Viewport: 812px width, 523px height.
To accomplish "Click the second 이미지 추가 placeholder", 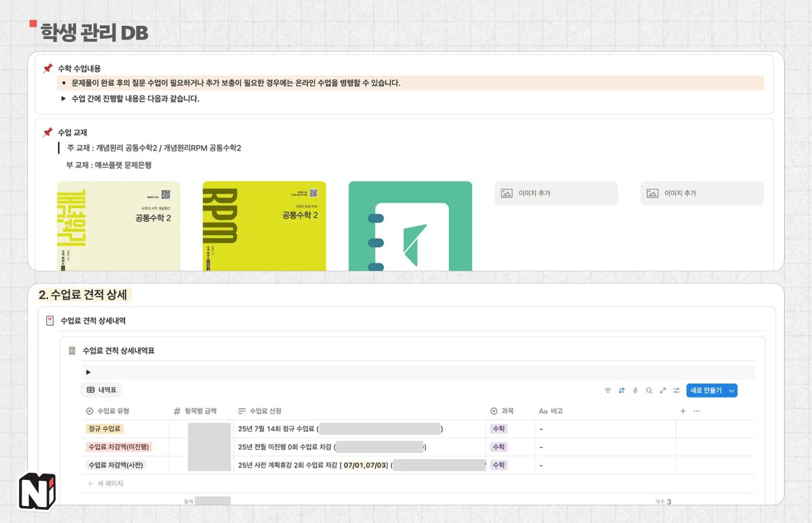I will 702,193.
